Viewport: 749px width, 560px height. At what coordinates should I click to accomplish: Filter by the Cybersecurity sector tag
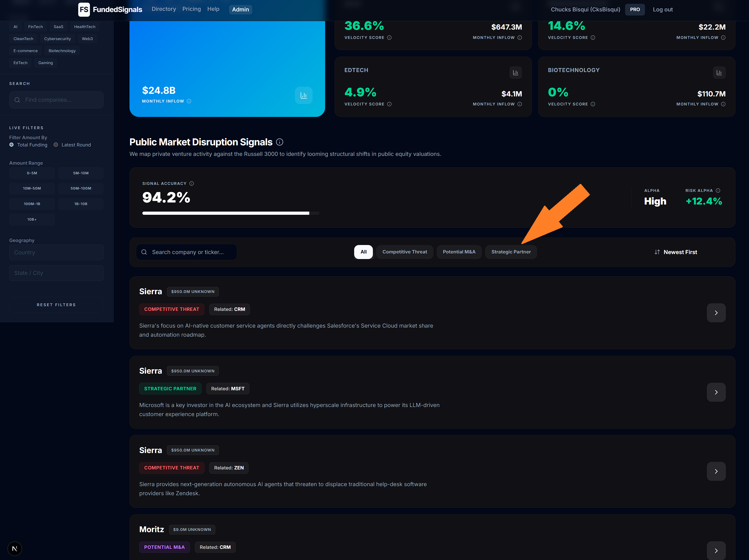point(58,39)
